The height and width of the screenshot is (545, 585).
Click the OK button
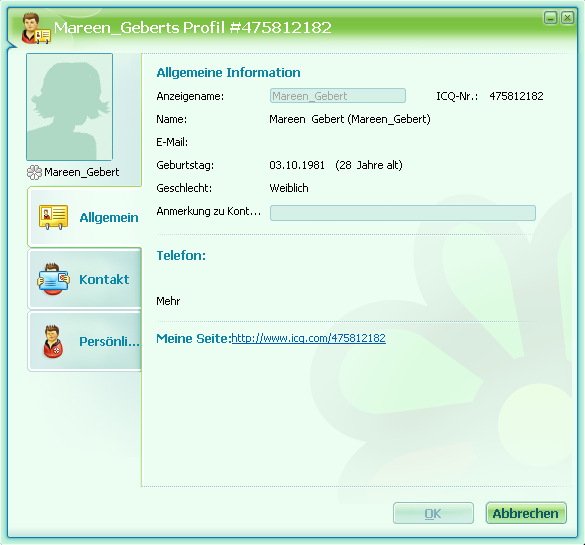coord(433,513)
